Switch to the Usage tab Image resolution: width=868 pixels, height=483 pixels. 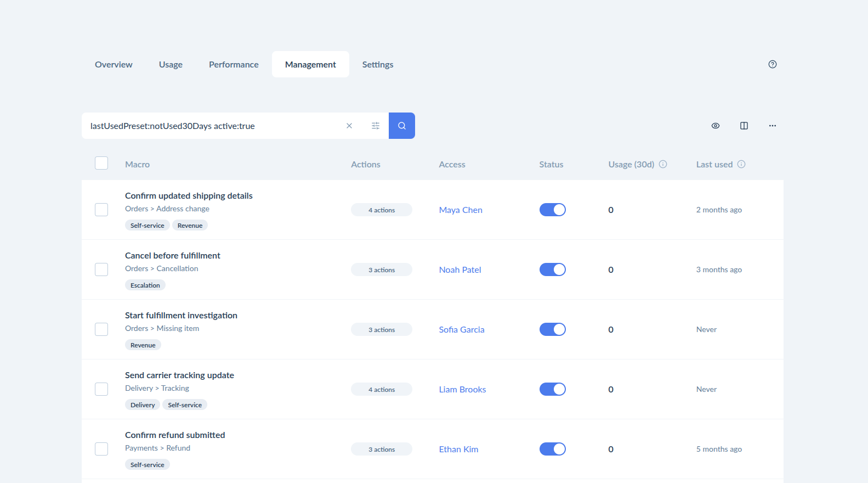pos(171,64)
